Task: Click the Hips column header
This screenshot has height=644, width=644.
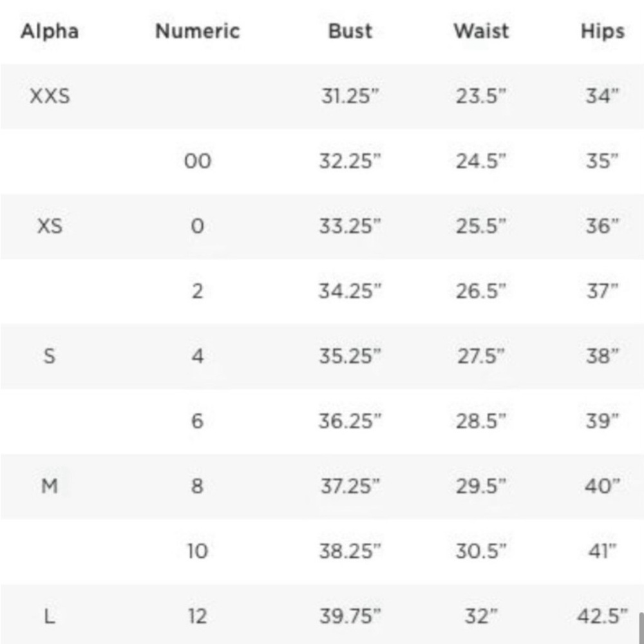Action: [603, 32]
